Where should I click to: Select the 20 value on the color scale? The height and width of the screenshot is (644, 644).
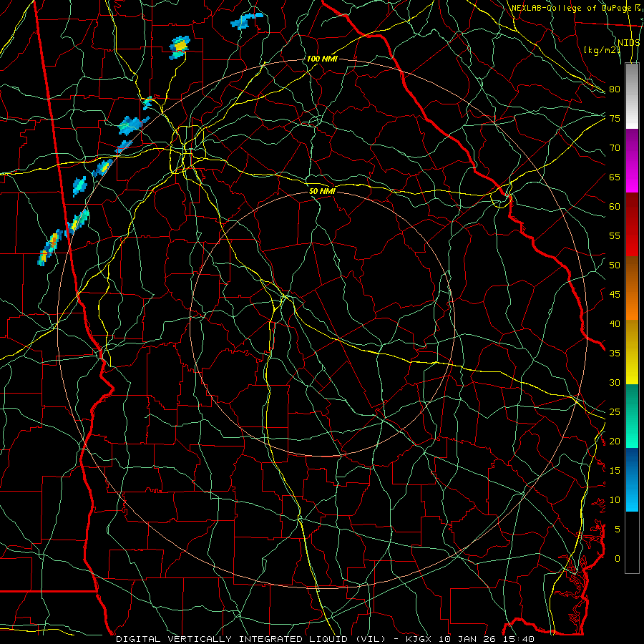click(615, 441)
